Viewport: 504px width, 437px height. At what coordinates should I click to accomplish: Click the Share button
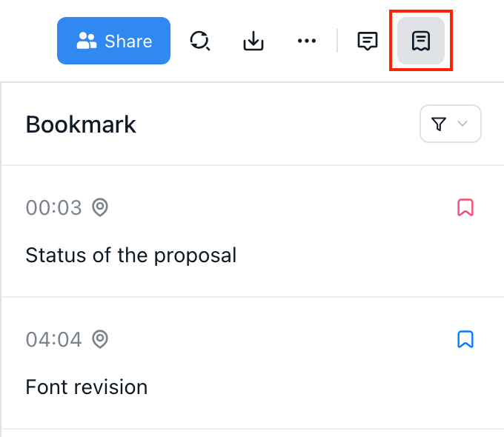coord(113,41)
